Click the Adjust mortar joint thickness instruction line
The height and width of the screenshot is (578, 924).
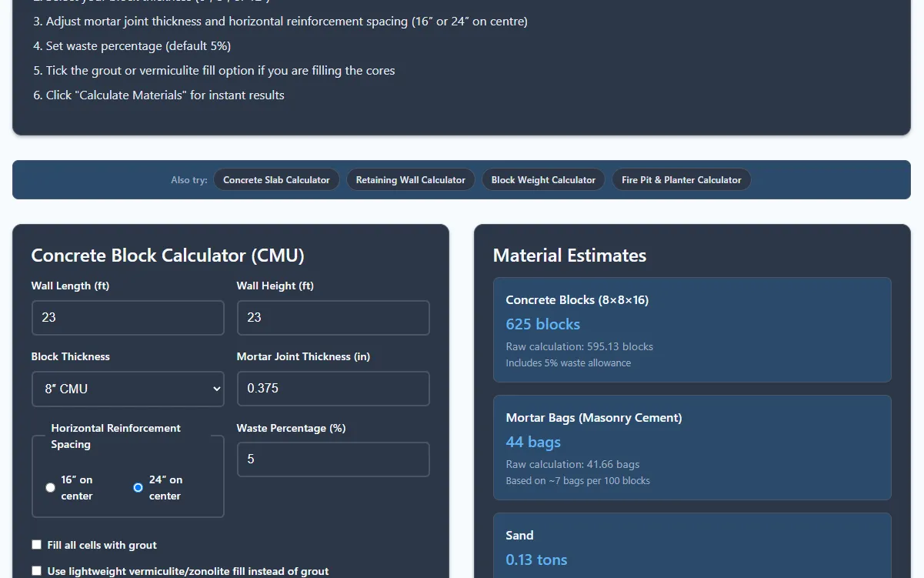click(280, 22)
